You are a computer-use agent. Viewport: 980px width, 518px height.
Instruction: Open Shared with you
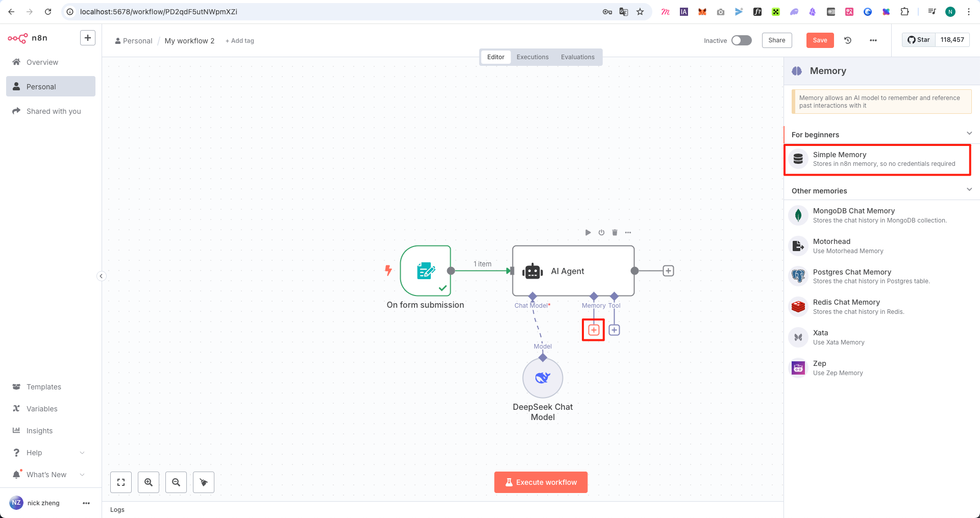click(51, 111)
